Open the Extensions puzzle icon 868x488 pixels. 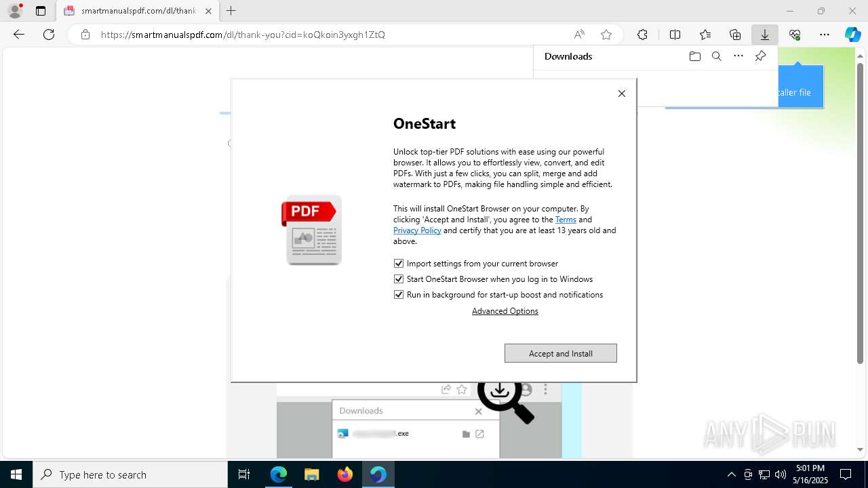click(x=642, y=35)
